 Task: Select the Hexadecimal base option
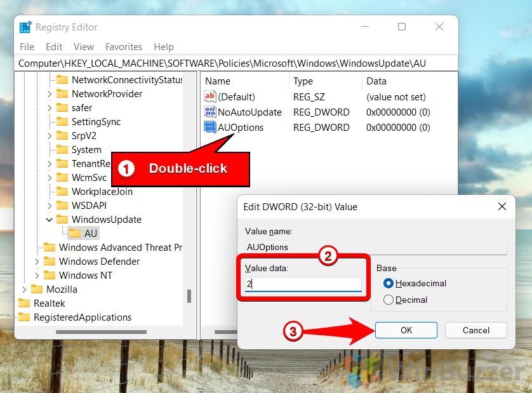(x=389, y=283)
